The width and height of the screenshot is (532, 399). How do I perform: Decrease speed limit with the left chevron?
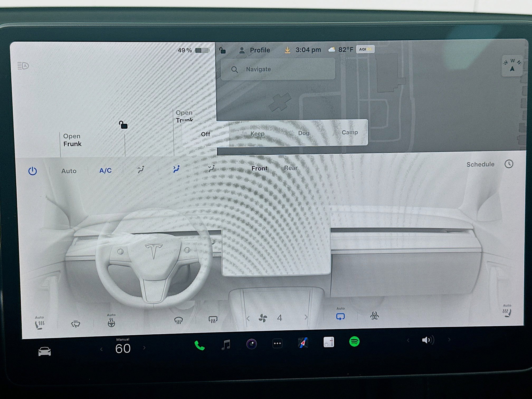102,348
